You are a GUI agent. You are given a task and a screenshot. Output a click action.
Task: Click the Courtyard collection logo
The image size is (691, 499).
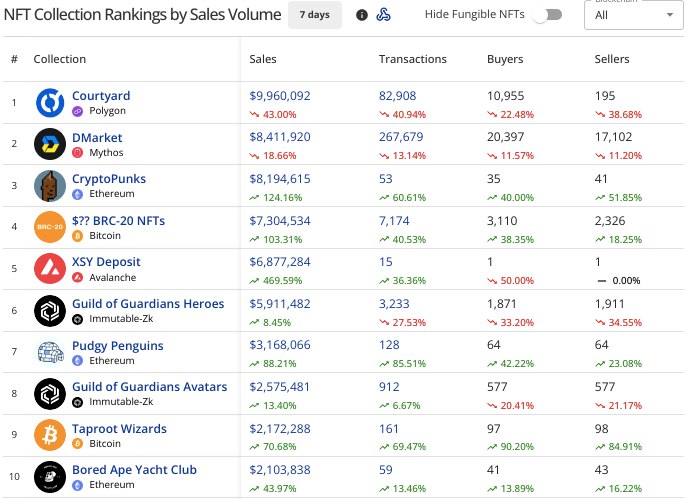(50, 103)
